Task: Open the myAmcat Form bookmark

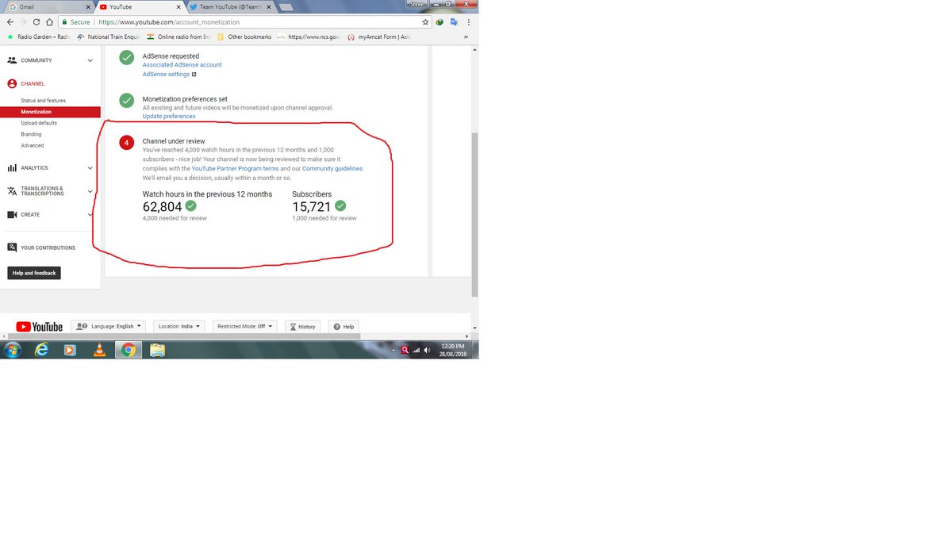Action: click(381, 36)
